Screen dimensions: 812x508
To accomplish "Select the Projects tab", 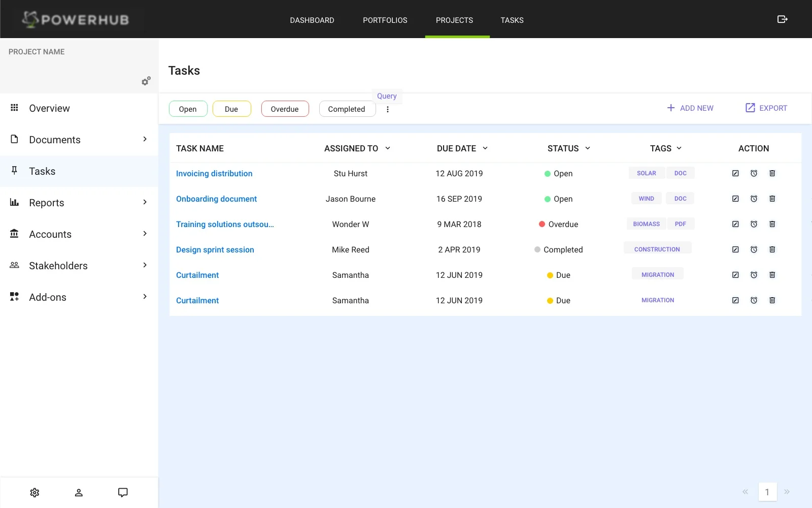I will (455, 20).
